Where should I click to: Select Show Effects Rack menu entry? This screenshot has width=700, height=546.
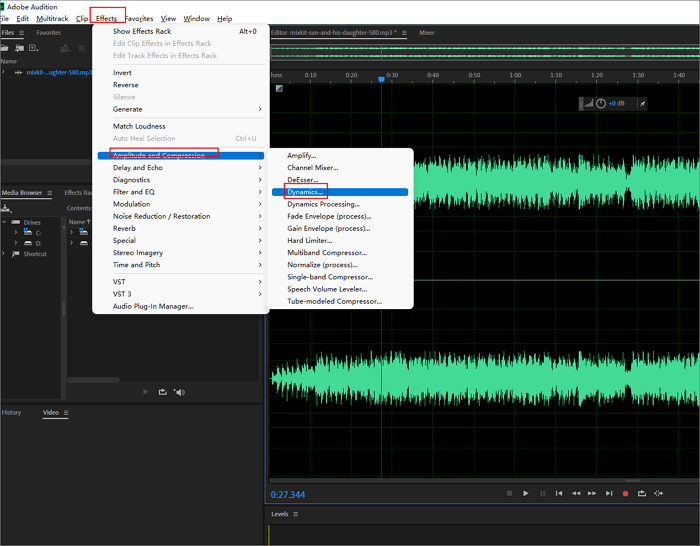point(180,31)
